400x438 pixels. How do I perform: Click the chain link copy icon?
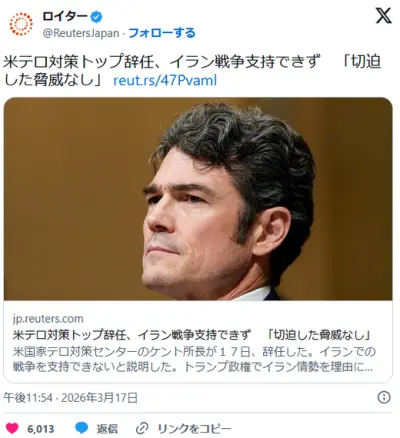click(142, 428)
